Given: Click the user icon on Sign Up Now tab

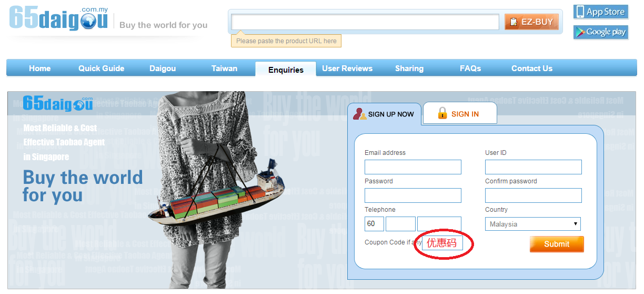Looking at the screenshot, I should coord(359,114).
